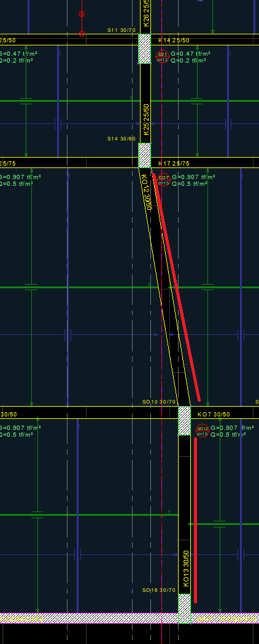Select the DO7 slab marker circle

click(164, 180)
